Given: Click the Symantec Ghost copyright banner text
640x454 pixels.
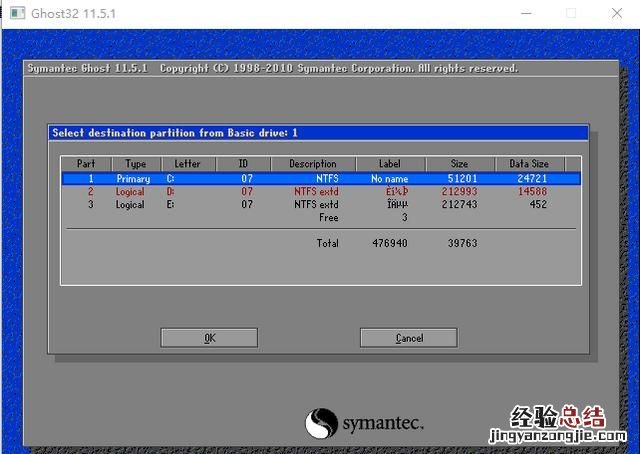Looking at the screenshot, I should coord(270,69).
